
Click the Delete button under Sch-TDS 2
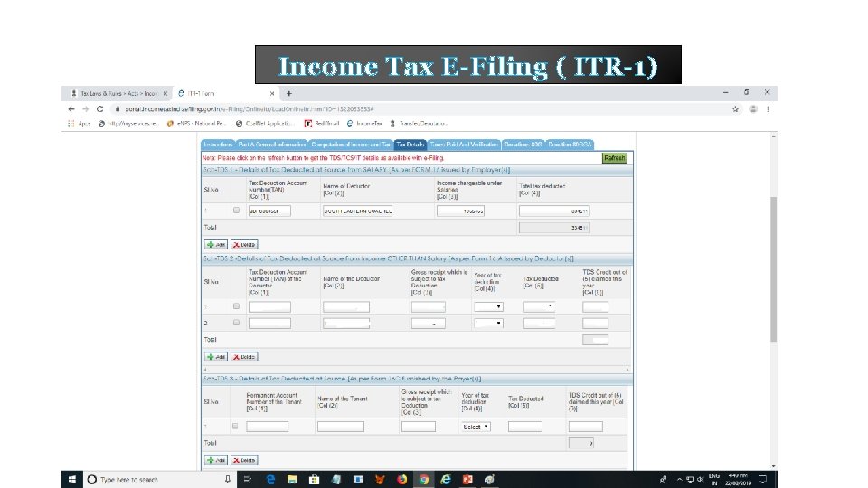tap(244, 357)
